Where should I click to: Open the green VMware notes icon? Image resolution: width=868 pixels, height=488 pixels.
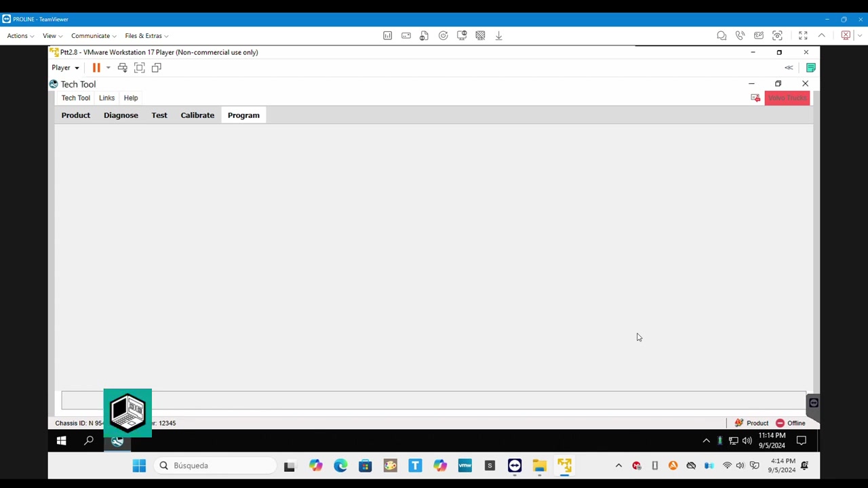810,68
